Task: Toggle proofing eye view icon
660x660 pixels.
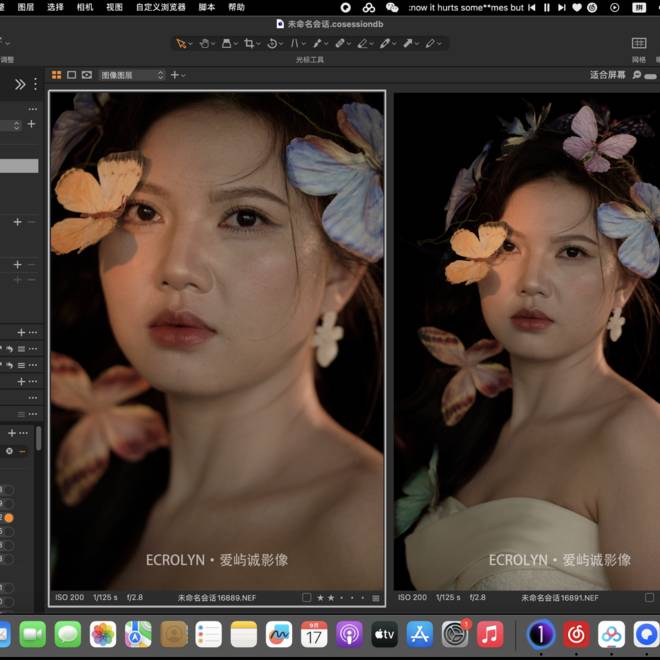Action: tap(87, 75)
